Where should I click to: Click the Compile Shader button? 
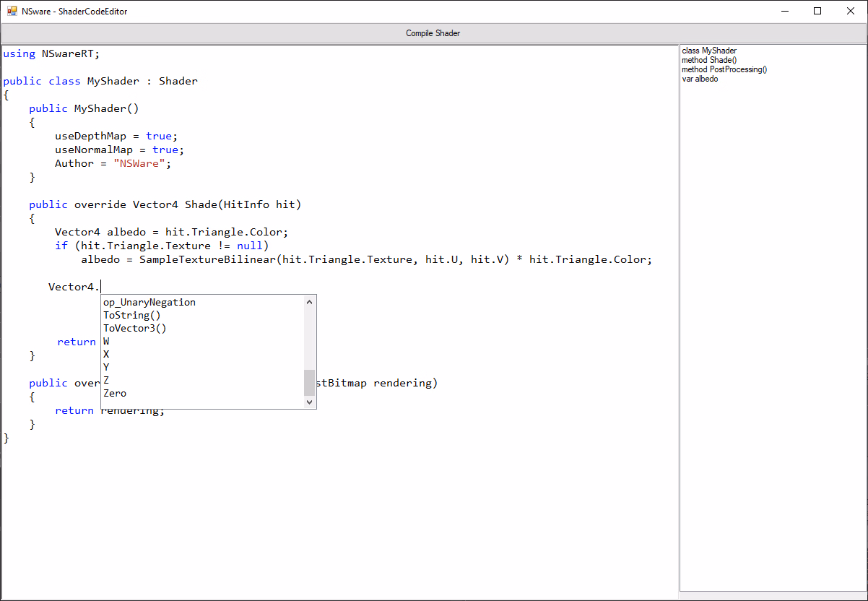tap(433, 33)
